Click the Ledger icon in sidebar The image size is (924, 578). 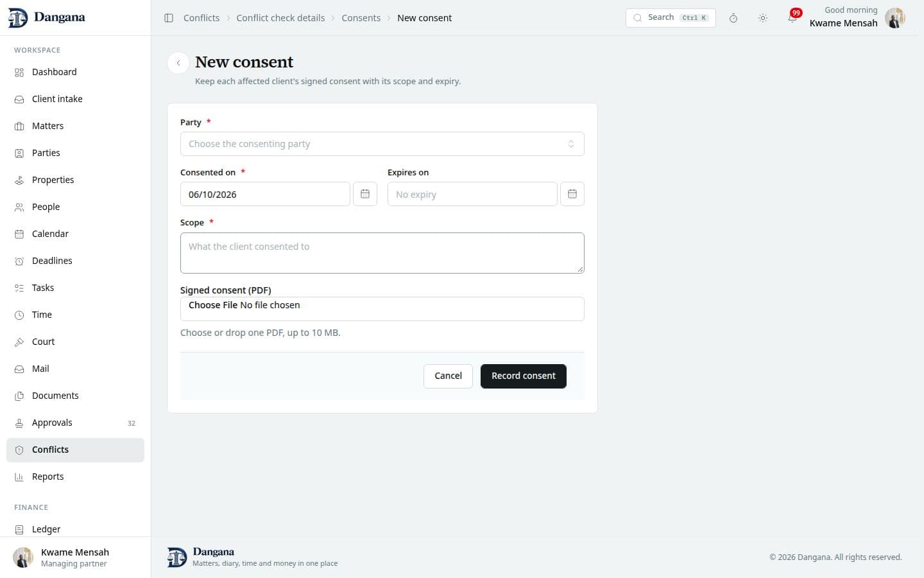point(19,530)
